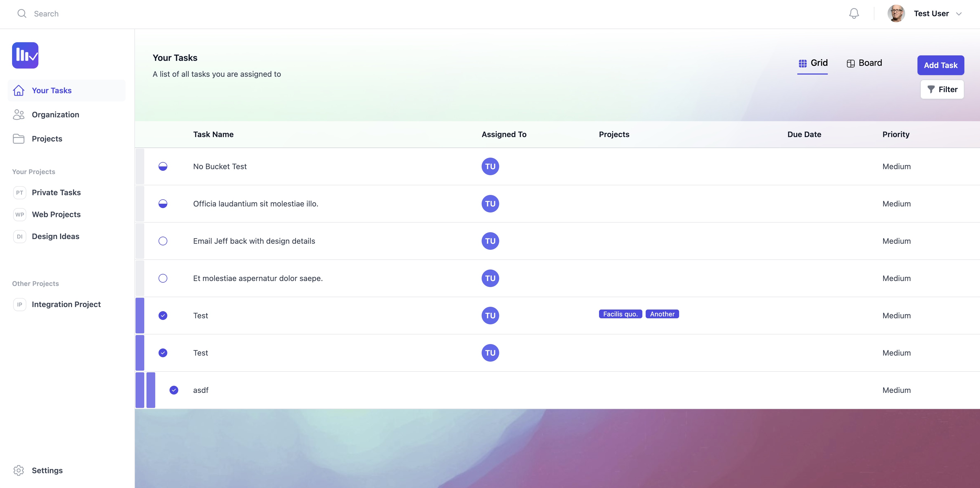Viewport: 980px width, 488px height.
Task: Click the Priority column header
Action: [x=896, y=135]
